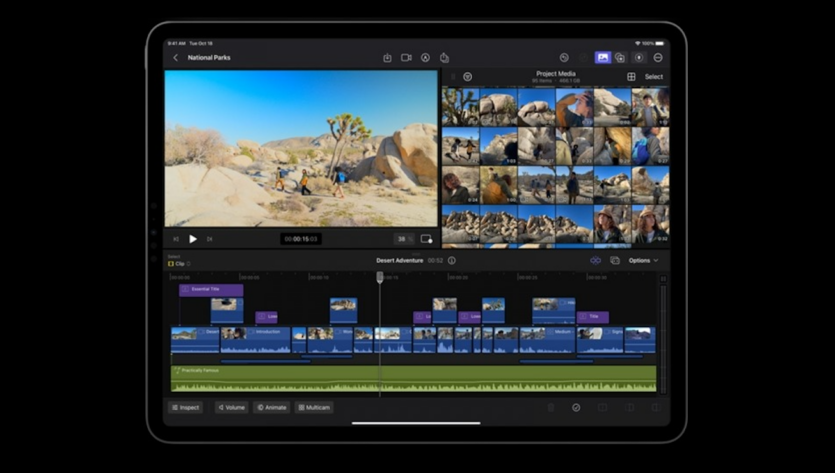
Task: Toggle the photo media browser button
Action: coord(602,58)
